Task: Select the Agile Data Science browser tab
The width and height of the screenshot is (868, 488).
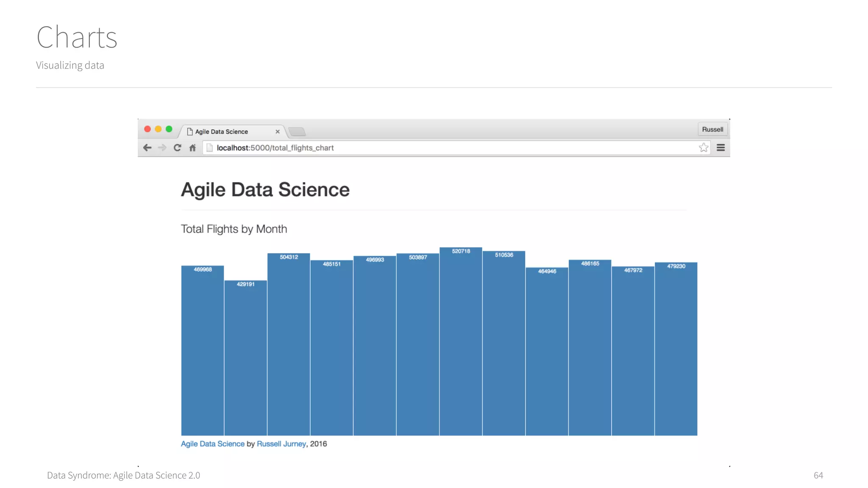Action: click(x=232, y=132)
